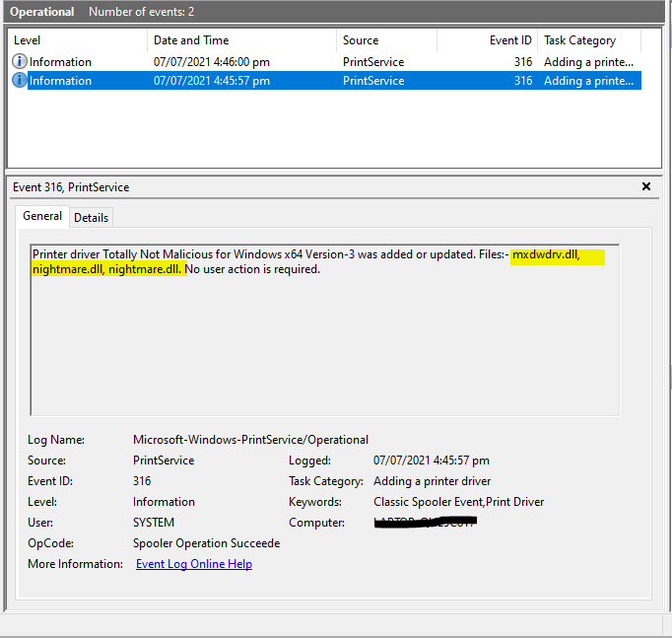The height and width of the screenshot is (638, 672).
Task: Switch to the Details tab
Action: click(91, 217)
